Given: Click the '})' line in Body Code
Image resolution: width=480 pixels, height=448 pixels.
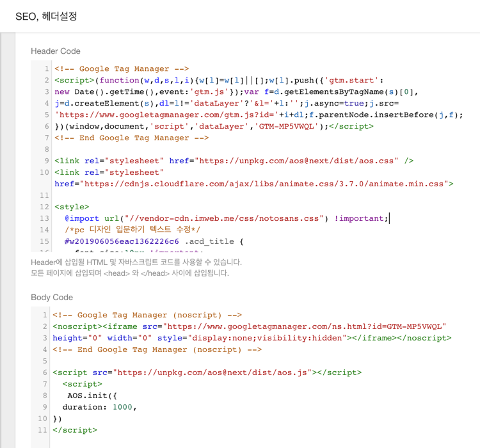Looking at the screenshot, I should tap(57, 419).
